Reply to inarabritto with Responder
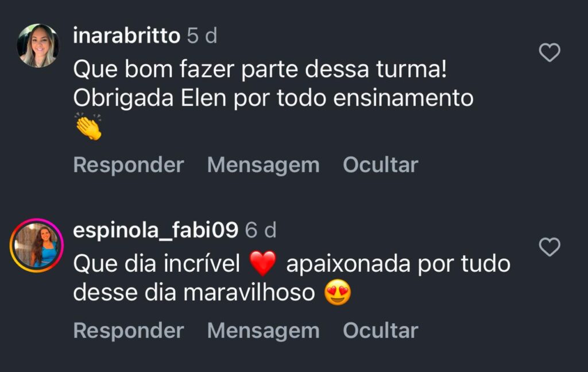Screen dimensions: 588x372 (x=129, y=165)
